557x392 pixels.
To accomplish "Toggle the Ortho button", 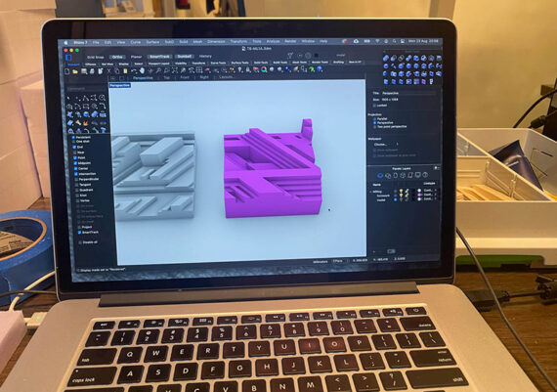I will (x=117, y=57).
